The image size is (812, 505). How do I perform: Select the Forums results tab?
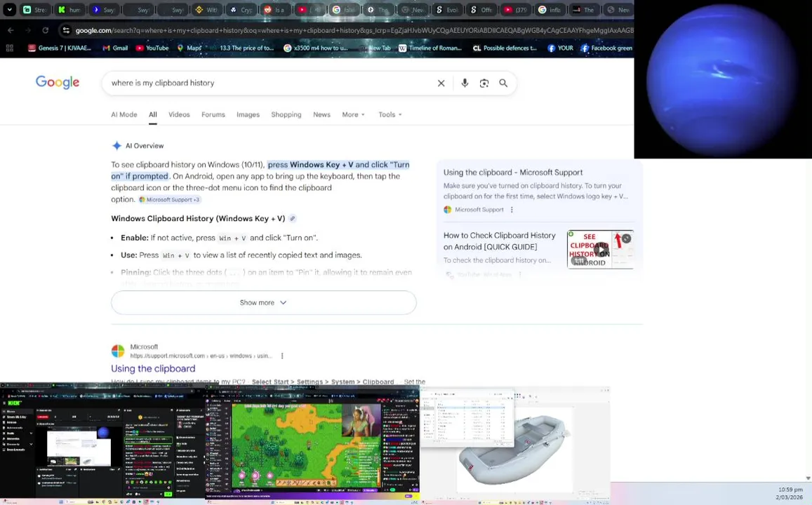[x=213, y=114]
